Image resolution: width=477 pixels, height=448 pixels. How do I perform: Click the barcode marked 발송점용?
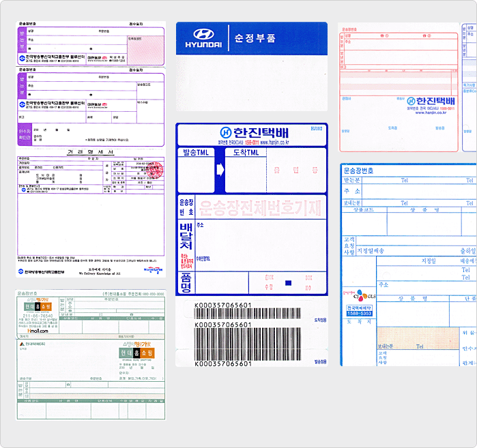pos(247,344)
